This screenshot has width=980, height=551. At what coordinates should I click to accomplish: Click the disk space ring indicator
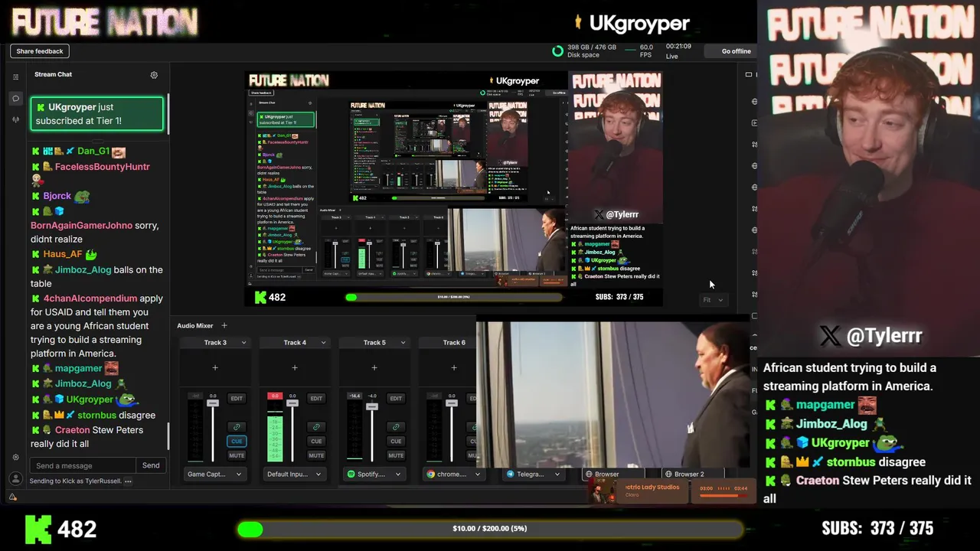point(557,51)
